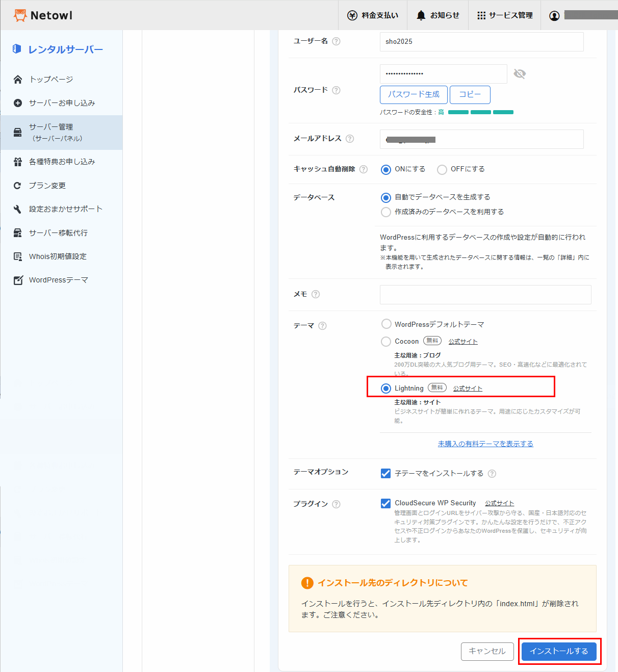Click the キャンセル button
Image resolution: width=618 pixels, height=672 pixels.
tap(487, 652)
